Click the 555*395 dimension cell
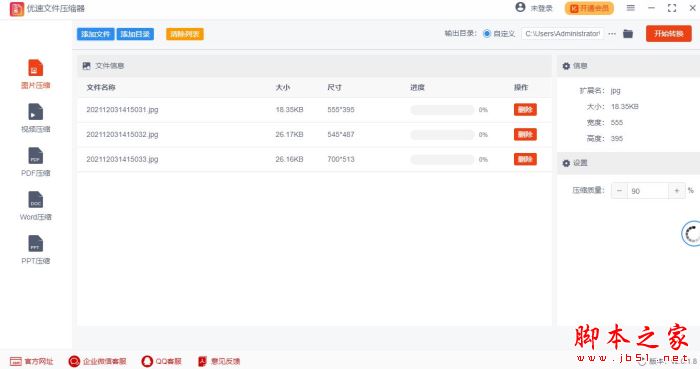Screen dimensions: 700x369 pos(341,110)
